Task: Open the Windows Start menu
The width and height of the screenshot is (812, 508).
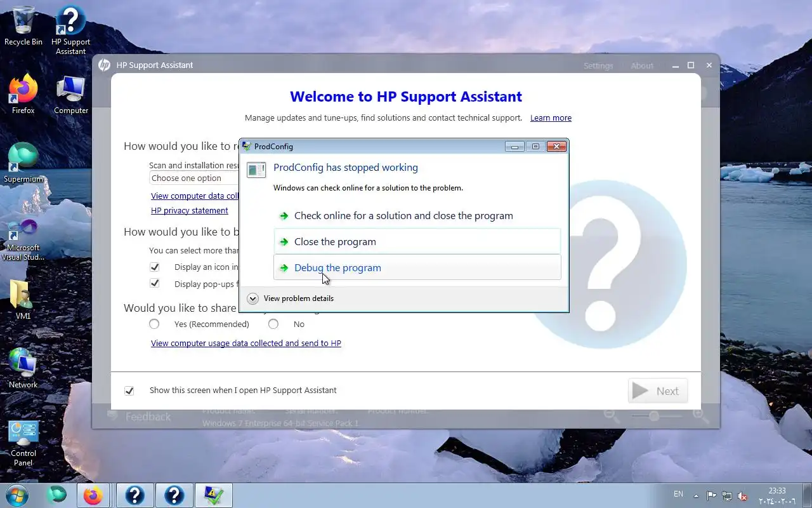Action: 16,495
